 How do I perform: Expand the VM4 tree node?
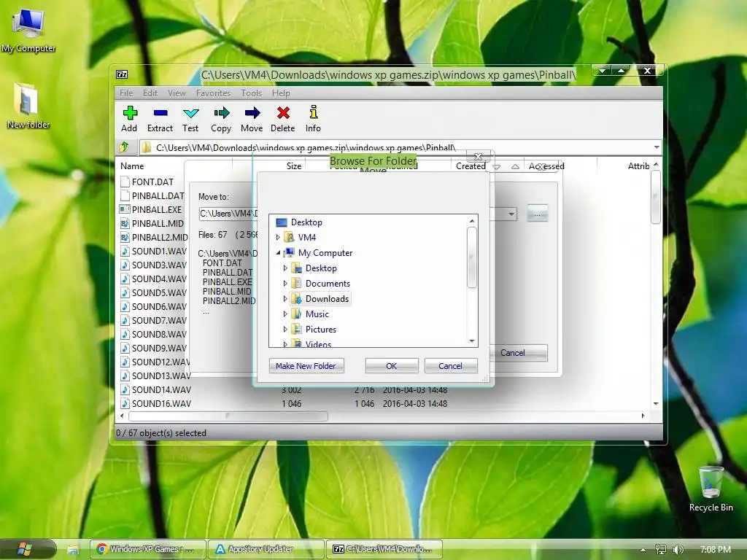pos(278,237)
